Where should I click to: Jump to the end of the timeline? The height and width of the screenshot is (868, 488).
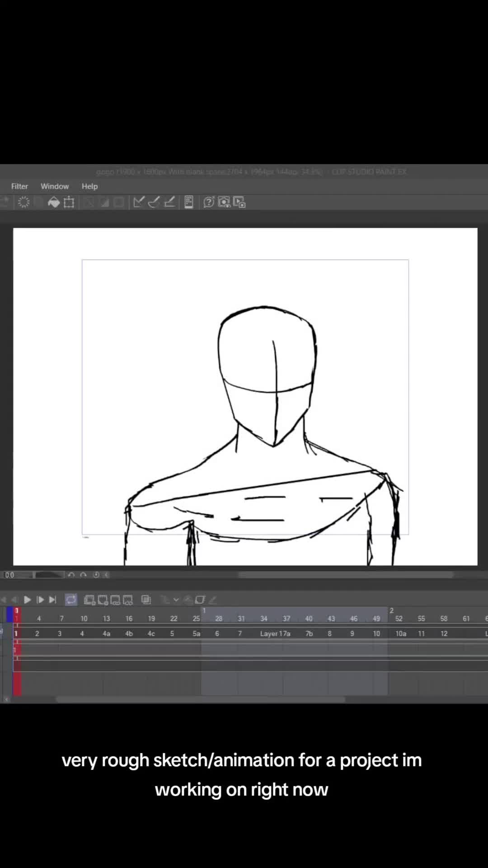click(x=53, y=600)
